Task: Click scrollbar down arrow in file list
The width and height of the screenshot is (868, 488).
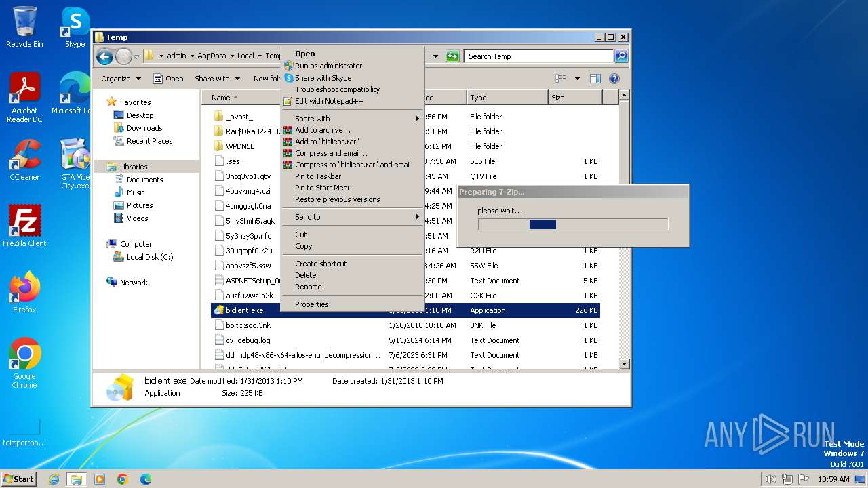Action: (x=625, y=364)
